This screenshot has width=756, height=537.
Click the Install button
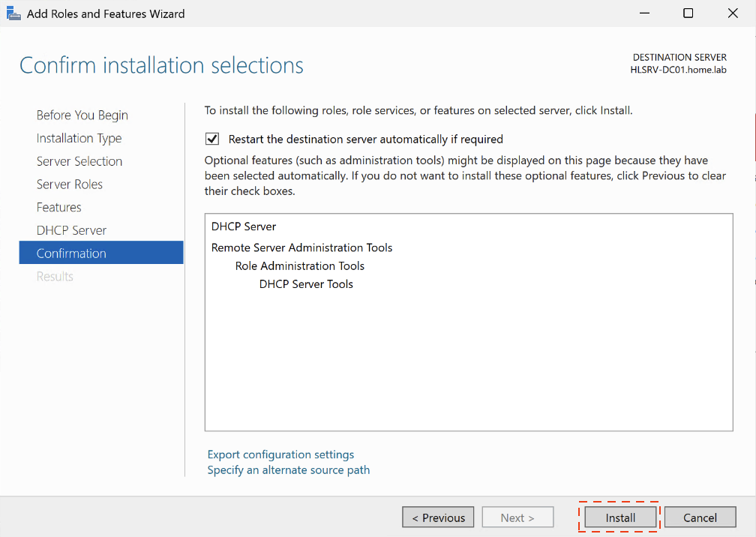tap(620, 517)
